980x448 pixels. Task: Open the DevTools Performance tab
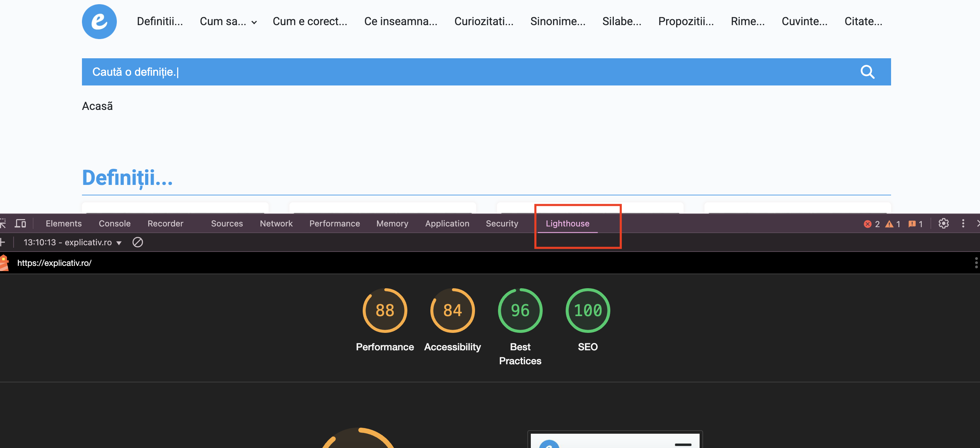click(x=334, y=223)
